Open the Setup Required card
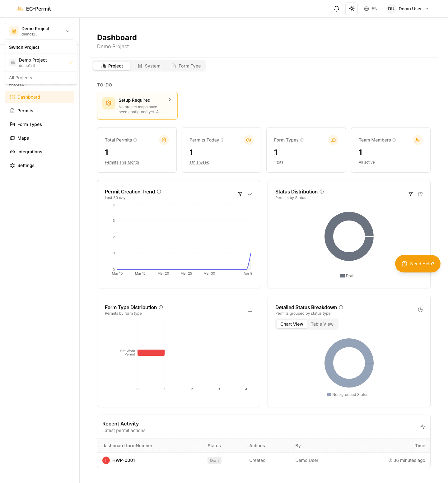The height and width of the screenshot is (483, 448). (x=137, y=106)
